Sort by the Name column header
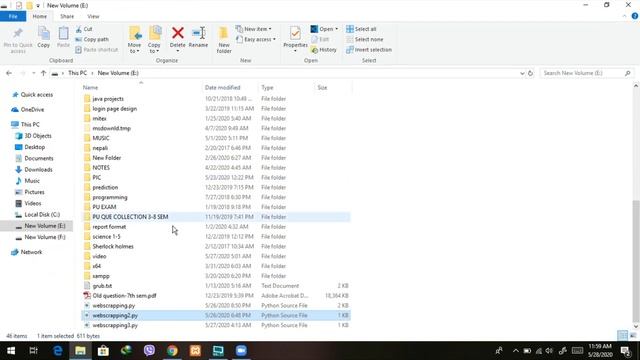 [141, 87]
